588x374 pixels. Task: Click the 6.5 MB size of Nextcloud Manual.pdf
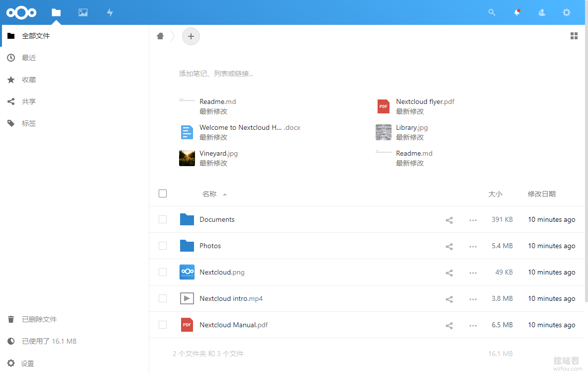[502, 325]
